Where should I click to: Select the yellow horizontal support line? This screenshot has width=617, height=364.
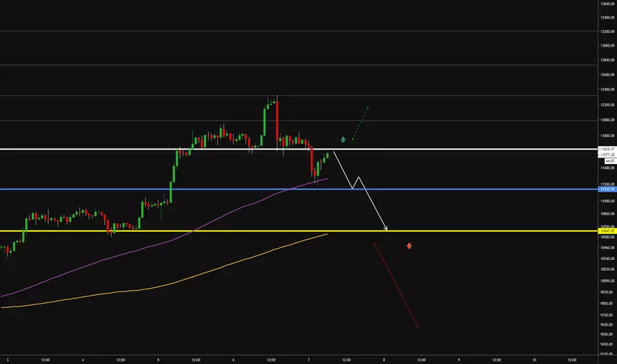coord(299,231)
